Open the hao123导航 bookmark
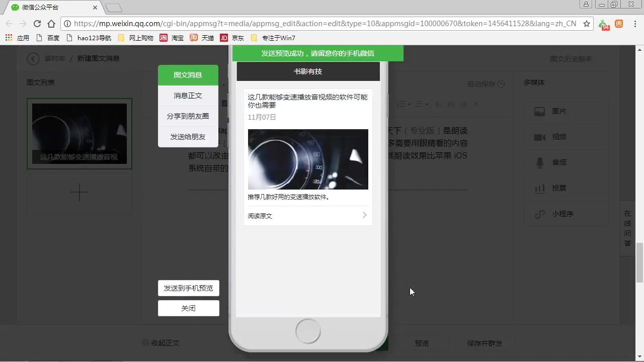 pos(89,38)
